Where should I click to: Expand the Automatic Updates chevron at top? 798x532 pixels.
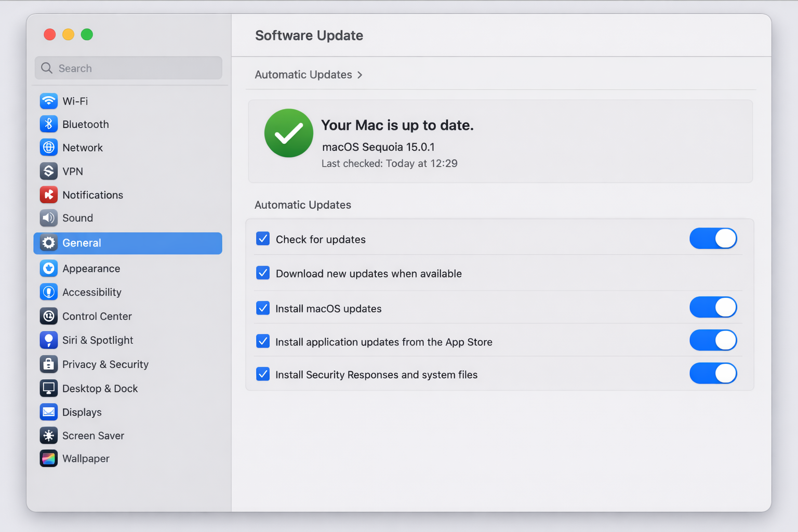(360, 75)
